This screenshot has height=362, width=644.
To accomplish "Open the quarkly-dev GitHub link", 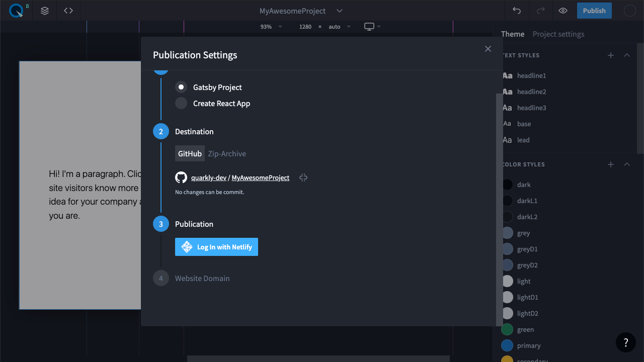I will [208, 177].
